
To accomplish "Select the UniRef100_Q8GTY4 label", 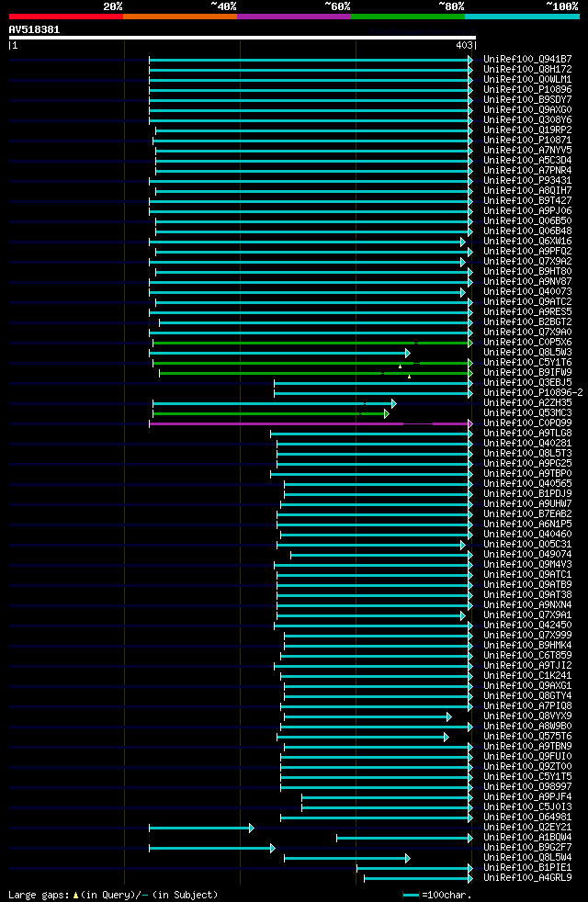I will pyautogui.click(x=527, y=696).
